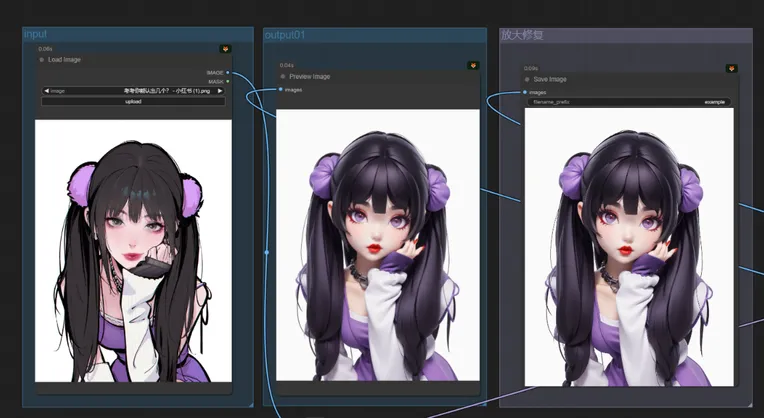The image size is (764, 418).
Task: Collapse the Load Image node via its dot
Action: click(41, 60)
